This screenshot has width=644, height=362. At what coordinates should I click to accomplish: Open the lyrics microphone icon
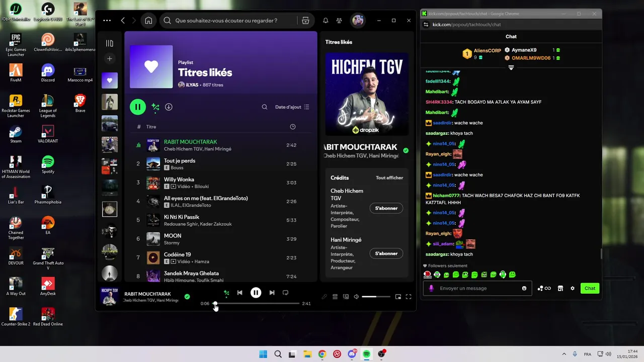325,297
